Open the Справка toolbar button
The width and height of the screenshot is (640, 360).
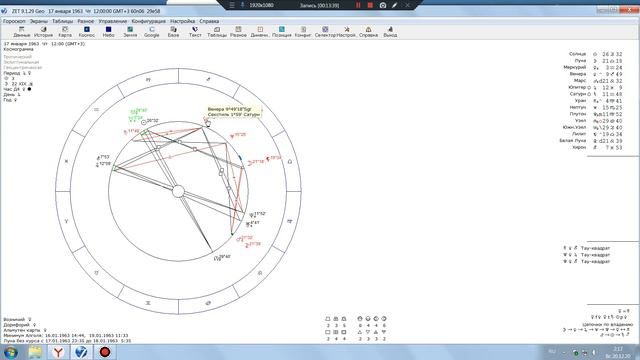coord(368,32)
